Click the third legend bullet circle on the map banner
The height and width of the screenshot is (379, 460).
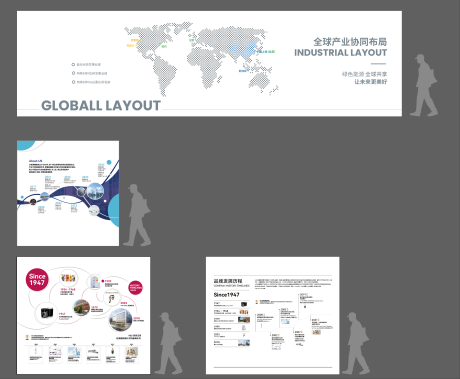73,82
